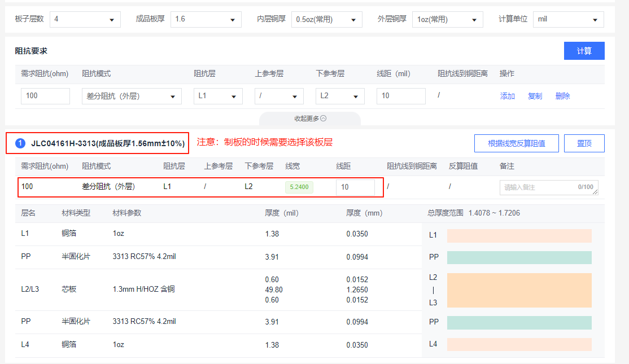Open the 上参考层 dropdown showing /
Viewport: 629px width, 364px height.
(279, 96)
